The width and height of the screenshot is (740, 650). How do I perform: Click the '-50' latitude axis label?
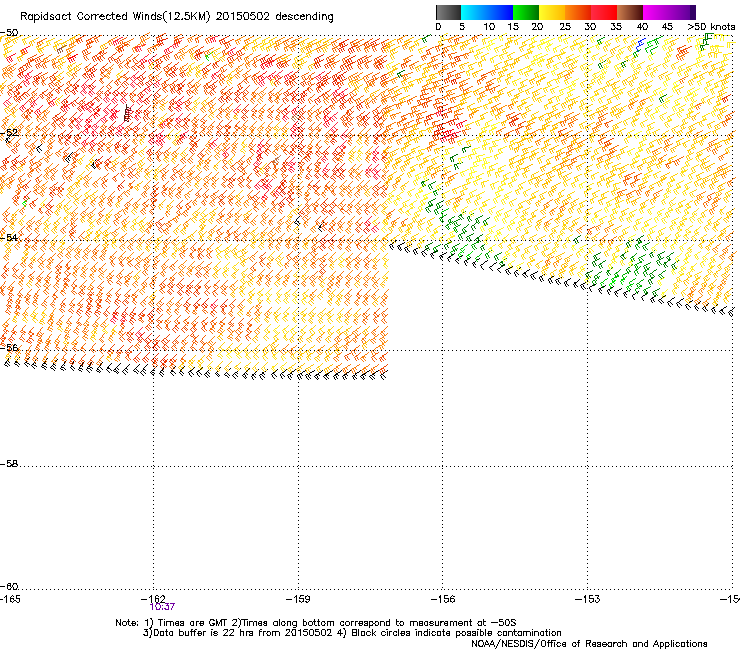(9, 33)
